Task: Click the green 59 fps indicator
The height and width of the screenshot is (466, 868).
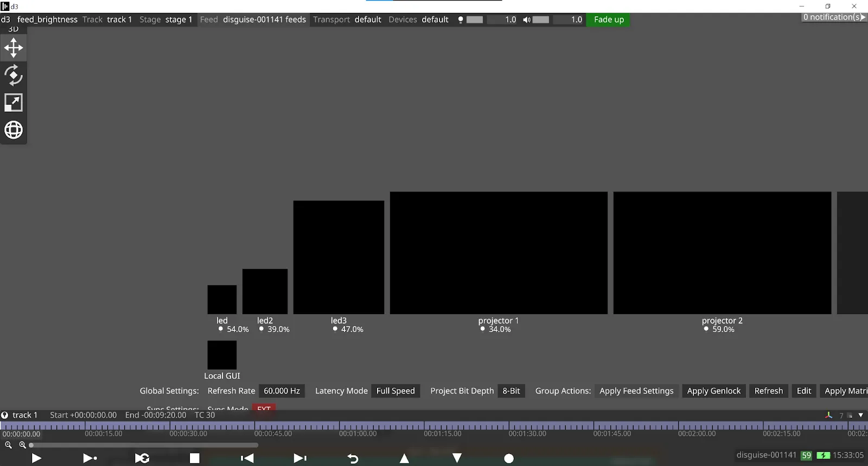Action: point(807,456)
